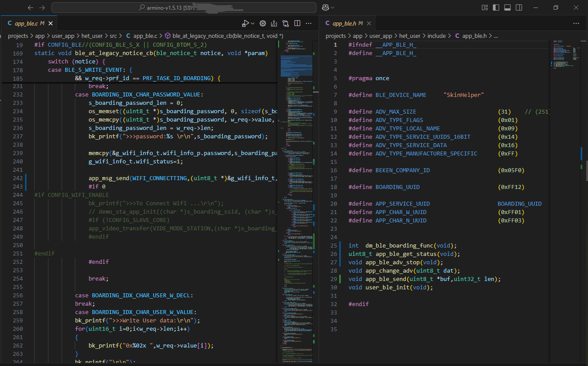Viewport: 588px width, 366px height.
Task: Open More Actions for app_ble.h editor
Action: pos(576,23)
